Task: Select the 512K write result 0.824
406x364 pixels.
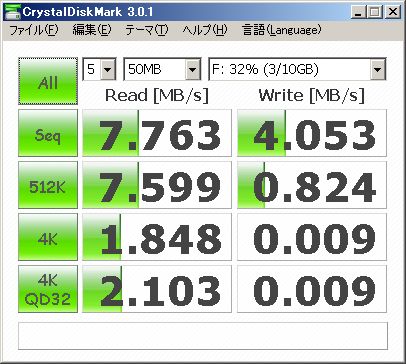Action: [x=312, y=185]
